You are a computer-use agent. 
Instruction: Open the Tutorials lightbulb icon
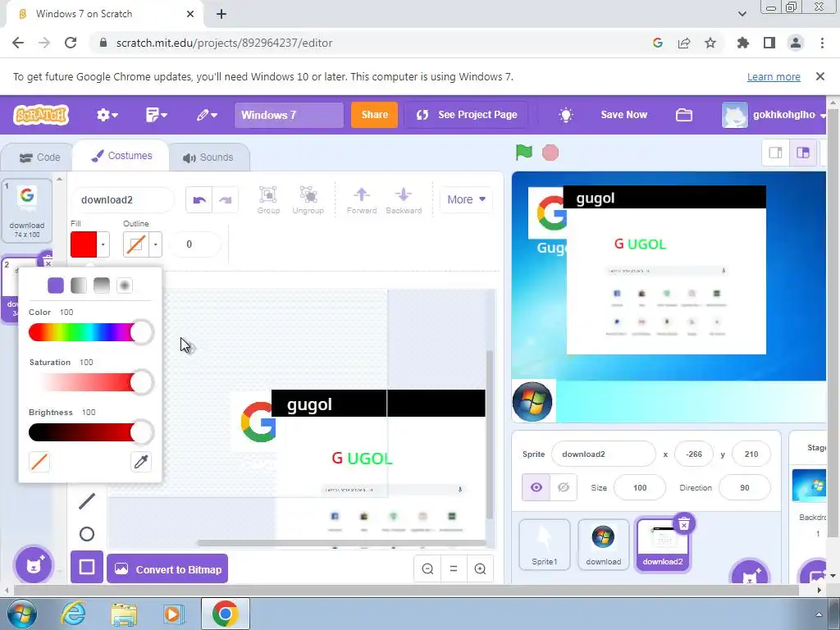click(x=566, y=115)
